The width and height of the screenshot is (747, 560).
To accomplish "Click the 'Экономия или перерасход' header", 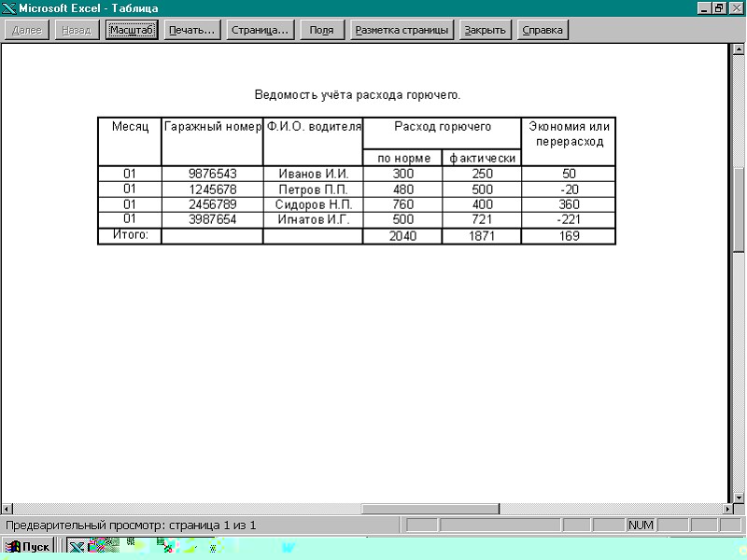I will point(570,134).
